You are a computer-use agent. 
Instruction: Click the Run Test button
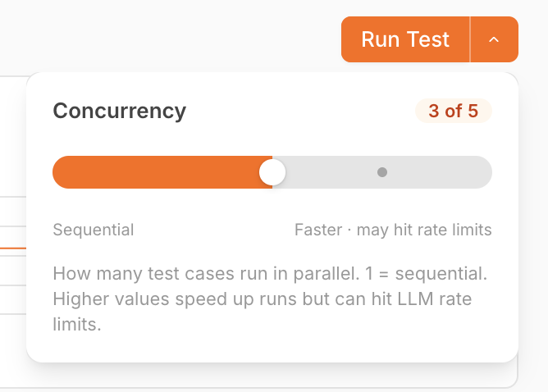tap(405, 39)
